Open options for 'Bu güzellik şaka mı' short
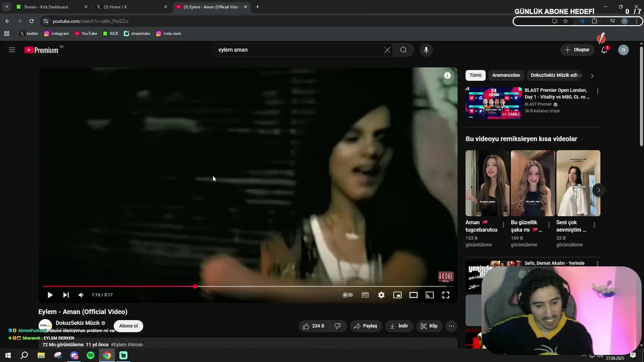 click(549, 225)
